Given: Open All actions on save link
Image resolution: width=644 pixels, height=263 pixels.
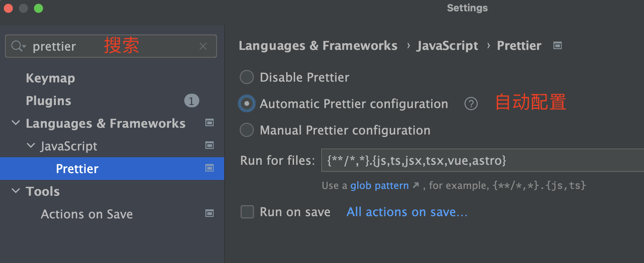Looking at the screenshot, I should [x=407, y=212].
